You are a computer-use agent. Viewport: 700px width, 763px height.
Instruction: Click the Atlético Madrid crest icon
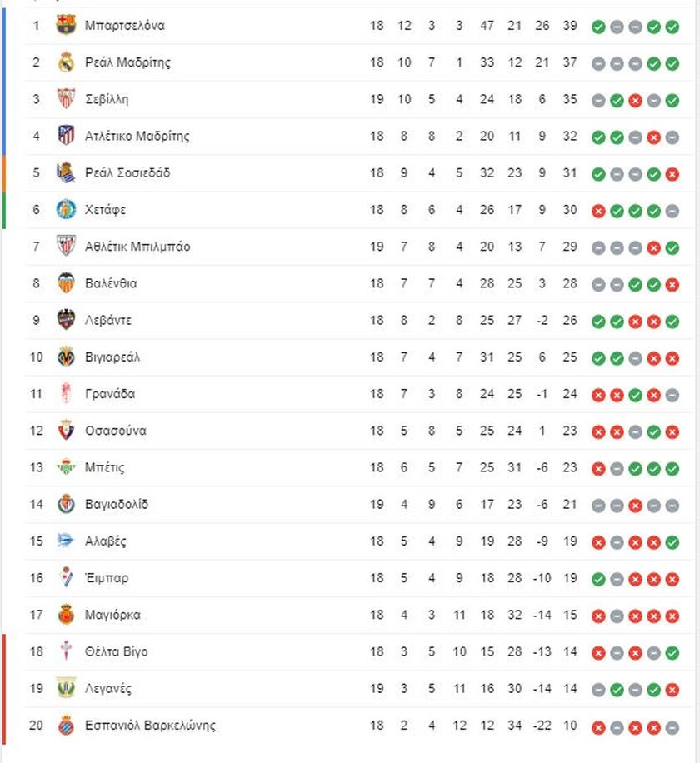[x=66, y=136]
